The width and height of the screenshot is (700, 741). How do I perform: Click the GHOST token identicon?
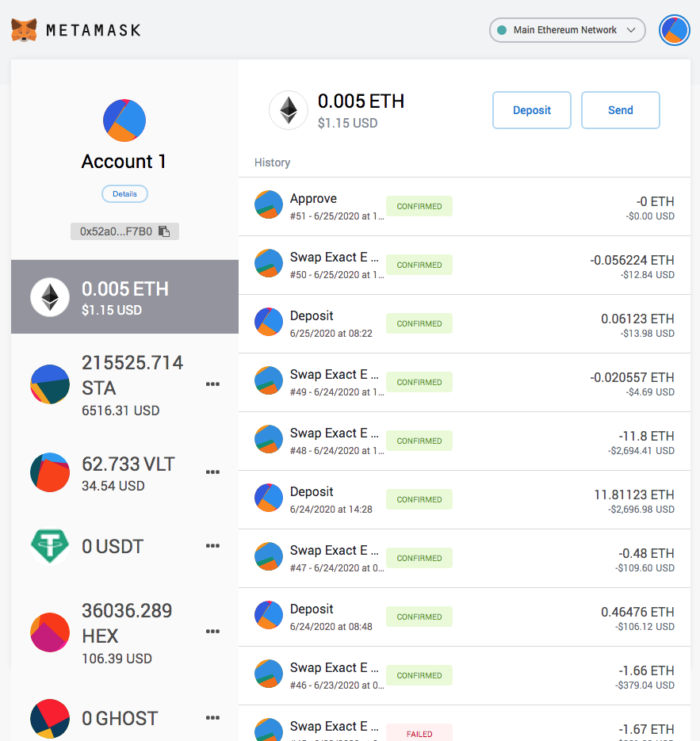pyautogui.click(x=50, y=718)
